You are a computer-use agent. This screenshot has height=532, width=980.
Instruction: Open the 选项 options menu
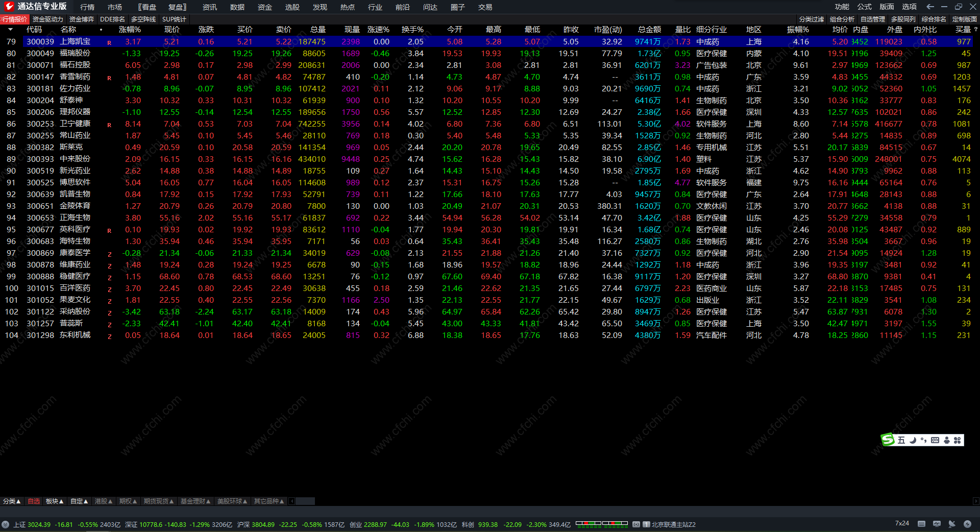pyautogui.click(x=910, y=7)
